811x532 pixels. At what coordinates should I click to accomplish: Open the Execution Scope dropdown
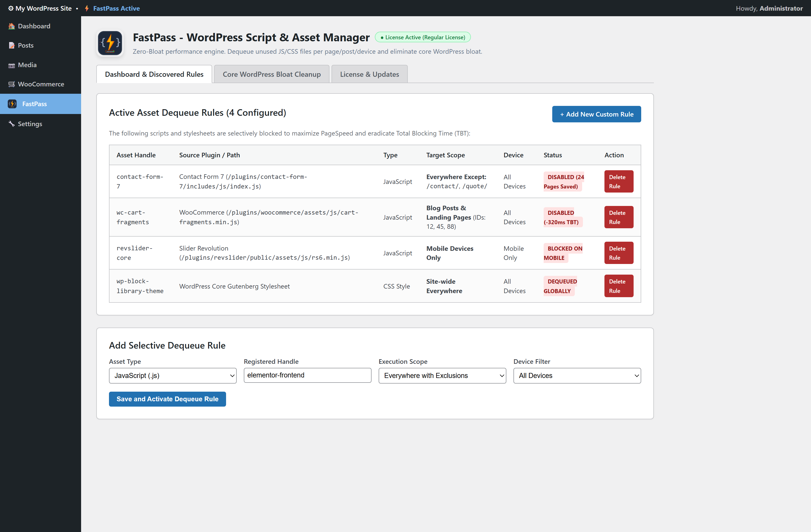[x=442, y=375]
